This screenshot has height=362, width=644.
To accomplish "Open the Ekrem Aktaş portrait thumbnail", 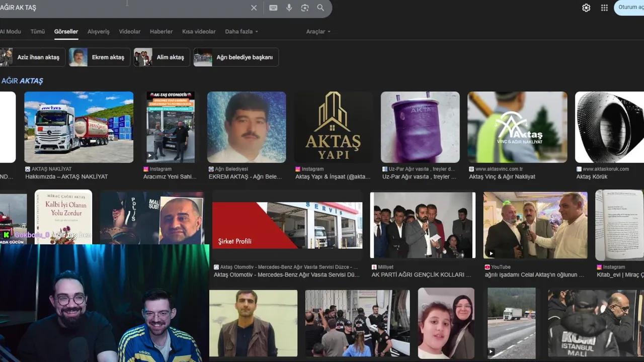I will (247, 127).
